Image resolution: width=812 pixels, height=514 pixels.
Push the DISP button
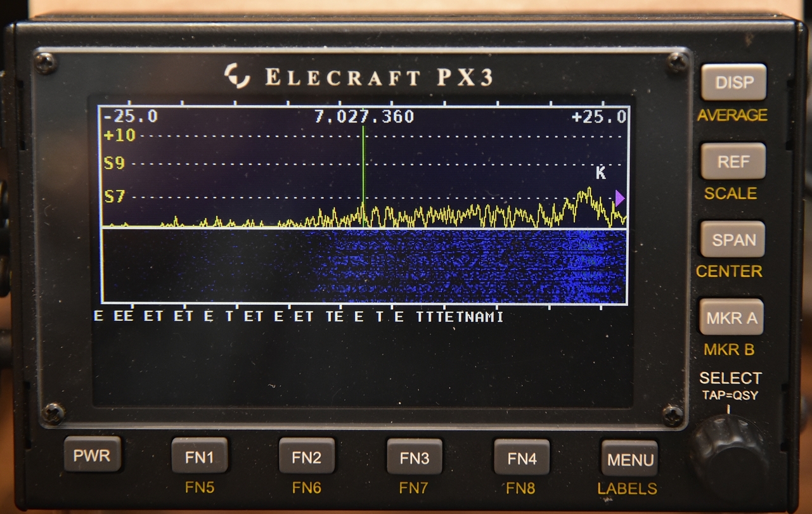click(x=733, y=82)
